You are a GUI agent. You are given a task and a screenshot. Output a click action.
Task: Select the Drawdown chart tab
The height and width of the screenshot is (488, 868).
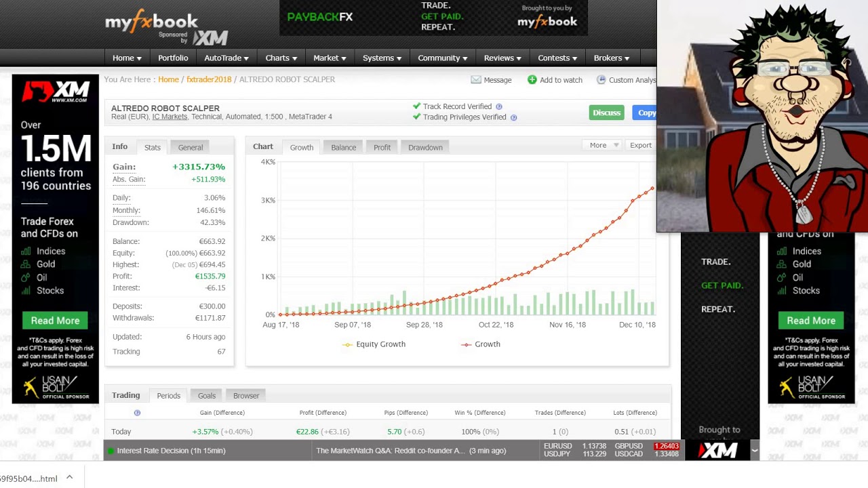pyautogui.click(x=425, y=148)
